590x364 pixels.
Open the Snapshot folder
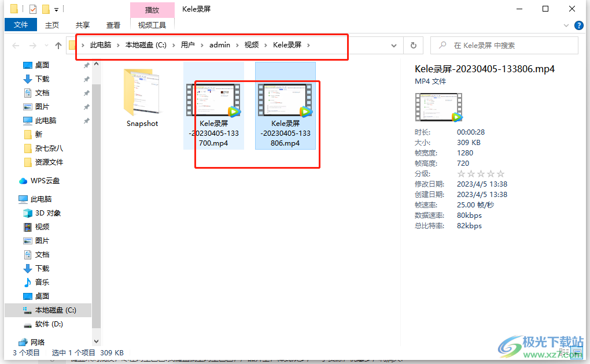tap(142, 98)
